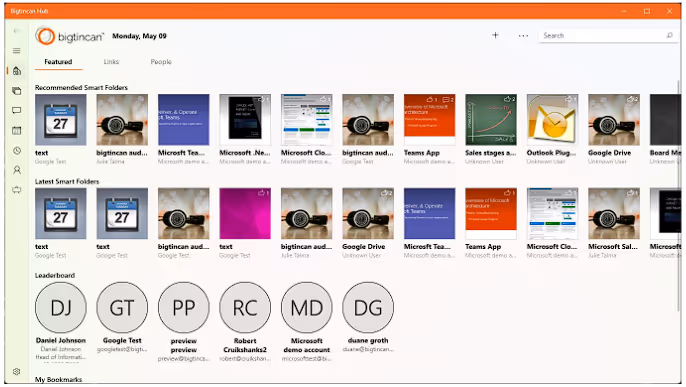Click the like count on Sales stages folder
Screen dimensions: 686x387
(510, 99)
